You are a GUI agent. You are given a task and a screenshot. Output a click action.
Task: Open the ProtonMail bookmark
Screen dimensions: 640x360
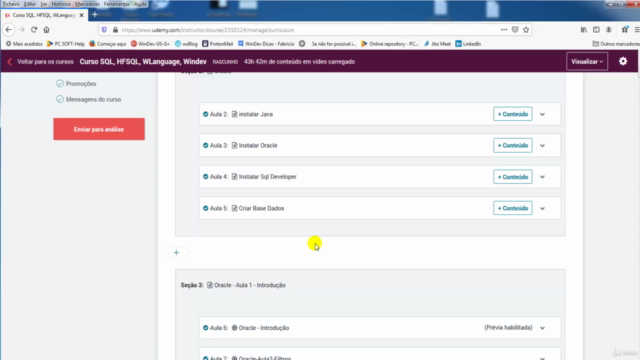218,44
